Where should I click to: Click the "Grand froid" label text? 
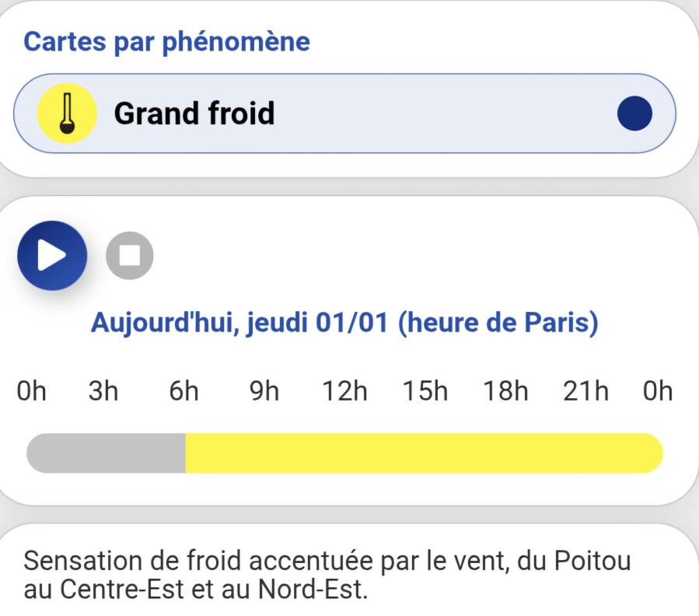tap(194, 114)
